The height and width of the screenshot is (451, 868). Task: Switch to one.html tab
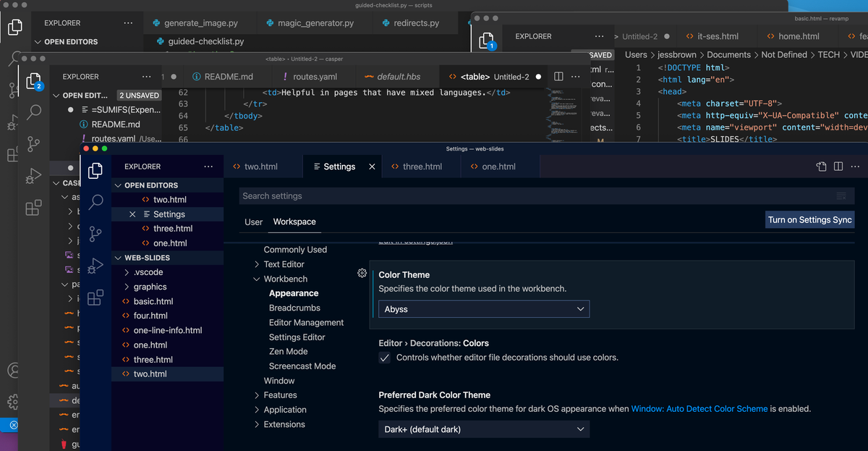click(x=498, y=167)
